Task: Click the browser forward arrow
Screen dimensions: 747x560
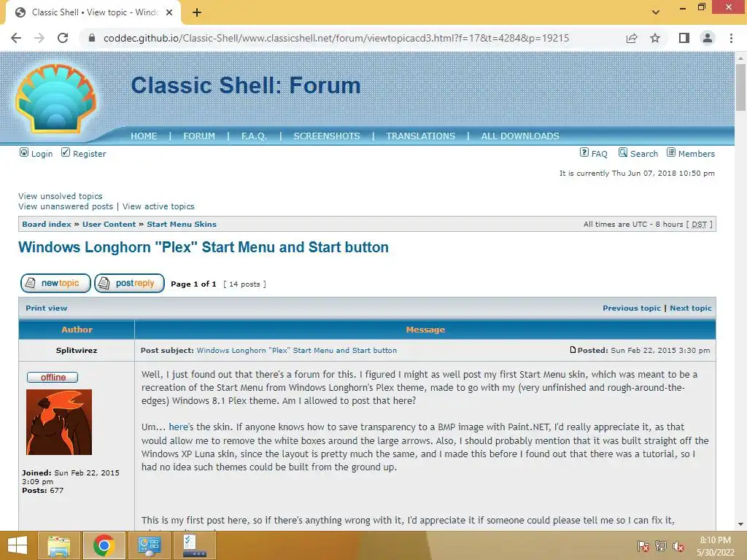Action: tap(39, 38)
